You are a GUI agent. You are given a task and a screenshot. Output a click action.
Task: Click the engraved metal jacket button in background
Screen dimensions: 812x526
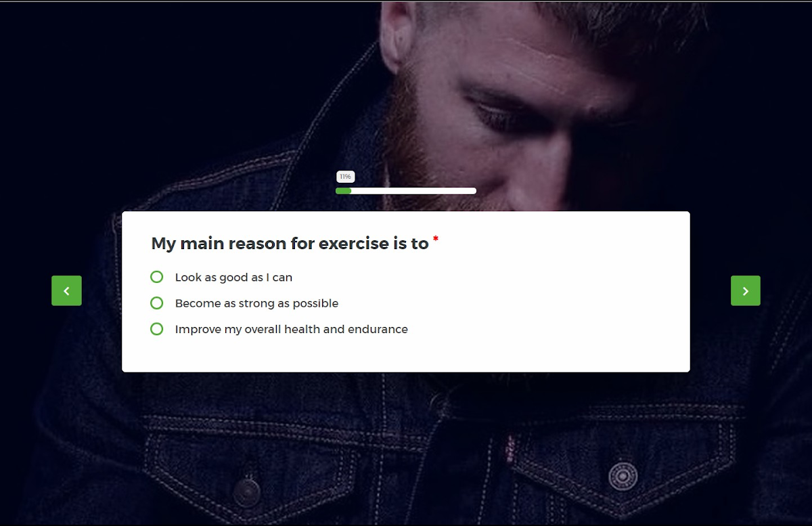pyautogui.click(x=623, y=476)
